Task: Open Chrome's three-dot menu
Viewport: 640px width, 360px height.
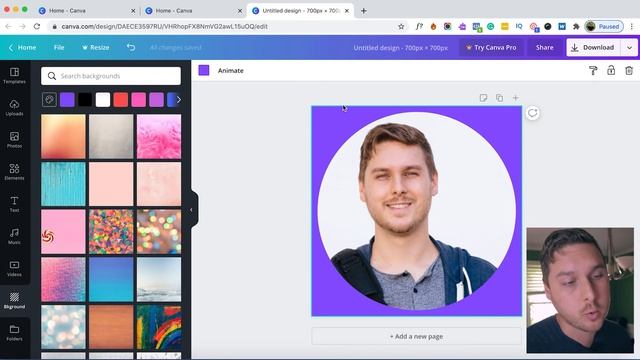Action: click(x=632, y=27)
